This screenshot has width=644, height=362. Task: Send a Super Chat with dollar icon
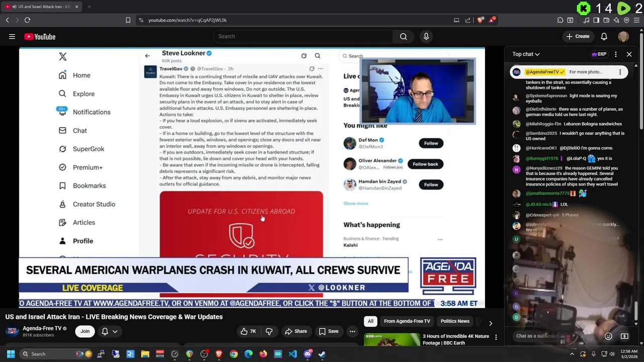click(x=624, y=336)
